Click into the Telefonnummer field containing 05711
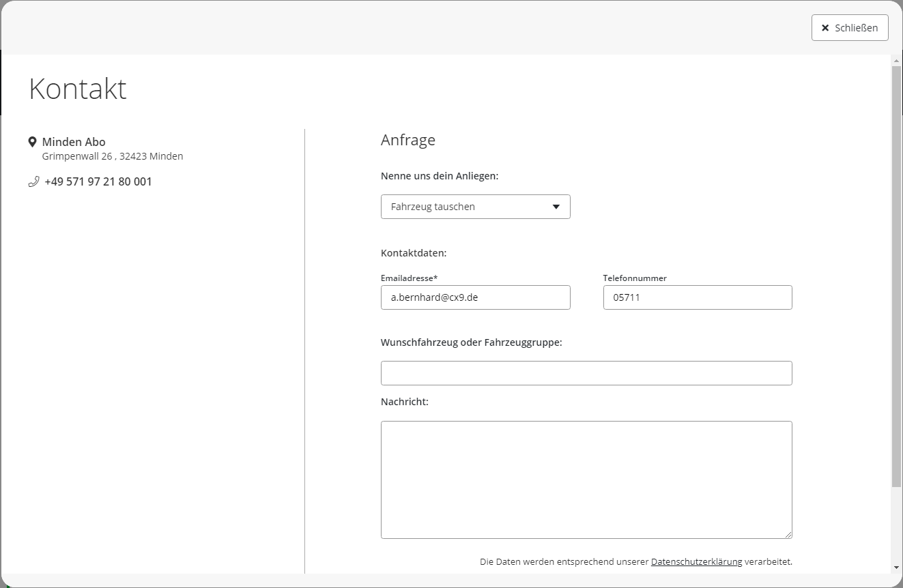 (x=697, y=297)
